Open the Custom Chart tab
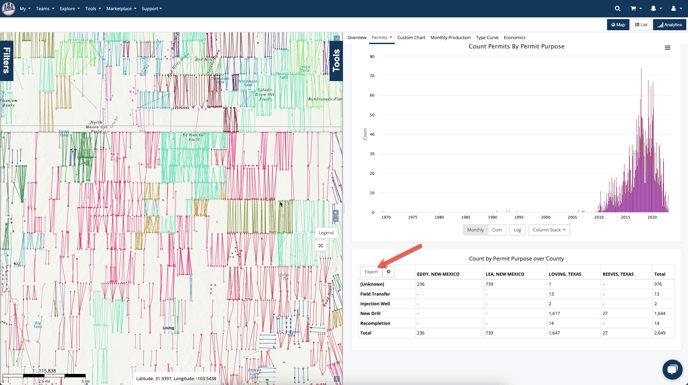The width and height of the screenshot is (688, 385). [x=411, y=38]
